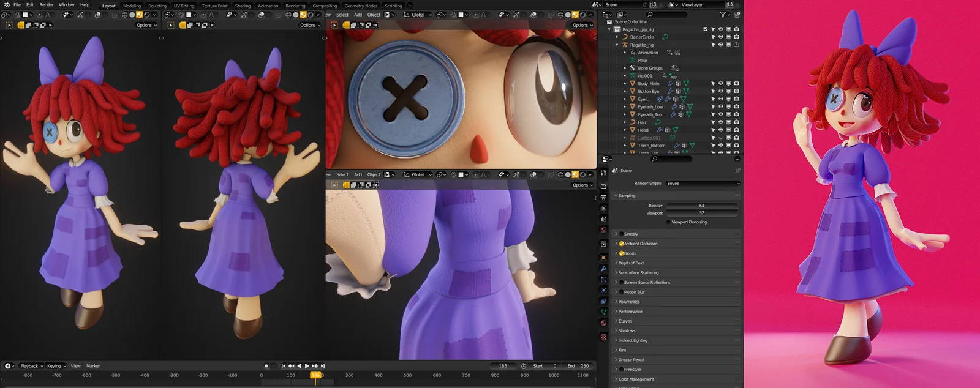Disable the Bloom checkbox

pyautogui.click(x=621, y=253)
